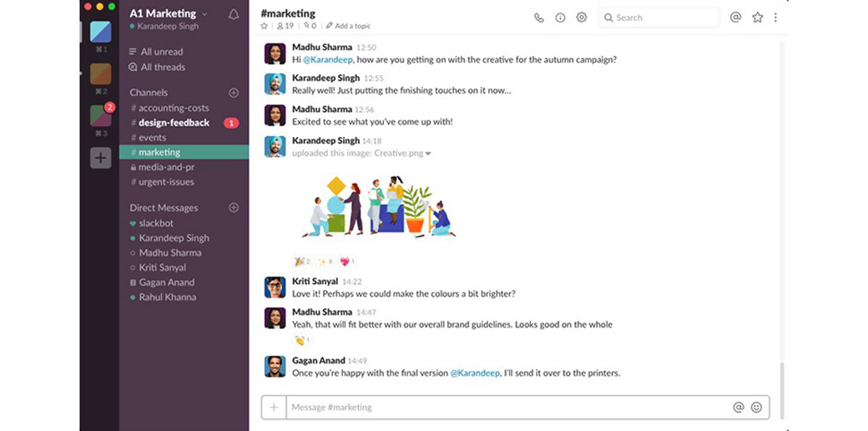This screenshot has height=431, width=868.
Task: Click the notifications bell icon
Action: click(x=234, y=14)
